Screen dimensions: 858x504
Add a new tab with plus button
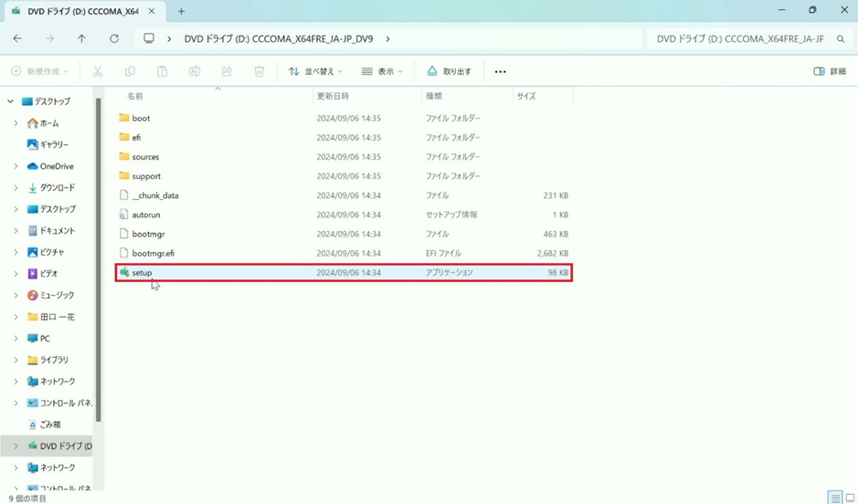[181, 12]
